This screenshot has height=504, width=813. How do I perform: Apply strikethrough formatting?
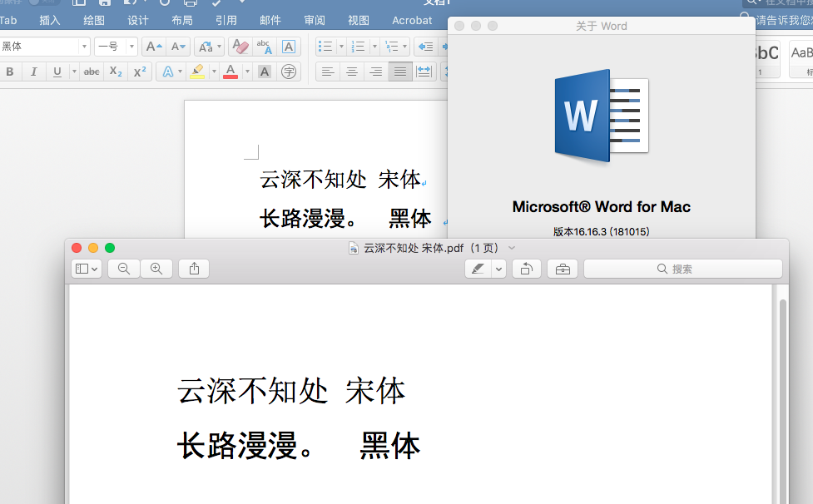[x=92, y=72]
